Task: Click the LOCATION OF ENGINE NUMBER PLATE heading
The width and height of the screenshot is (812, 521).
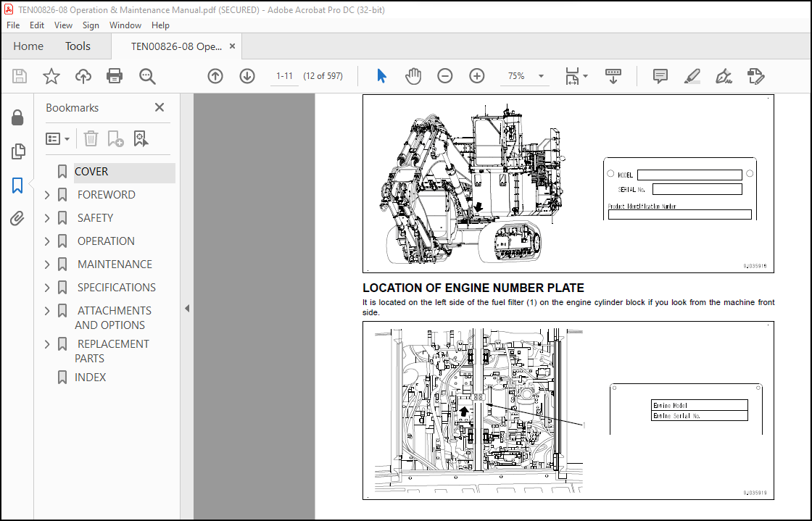Action: [x=473, y=288]
